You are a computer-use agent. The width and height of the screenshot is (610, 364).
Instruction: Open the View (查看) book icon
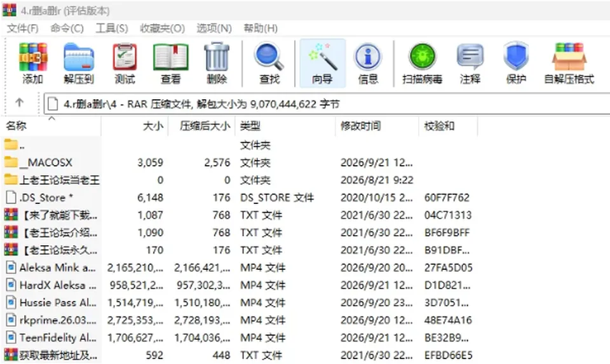click(x=171, y=57)
